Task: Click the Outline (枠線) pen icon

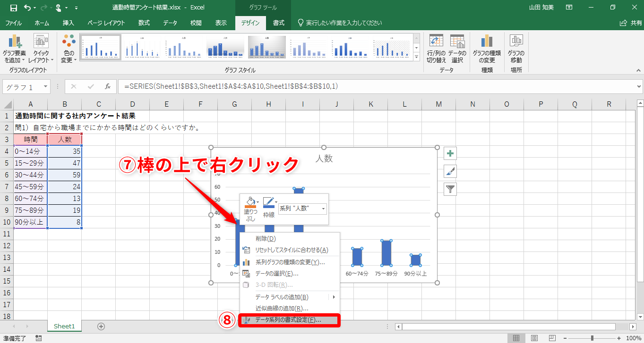Action: [268, 202]
